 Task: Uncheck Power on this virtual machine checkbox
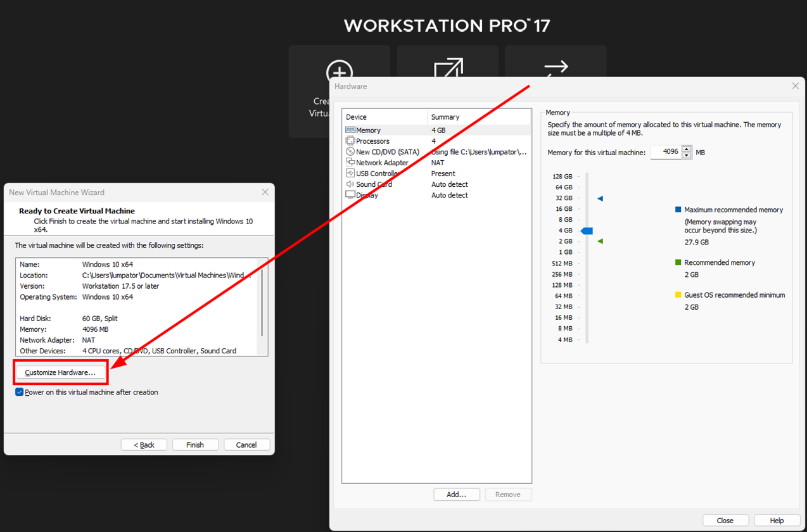19,393
